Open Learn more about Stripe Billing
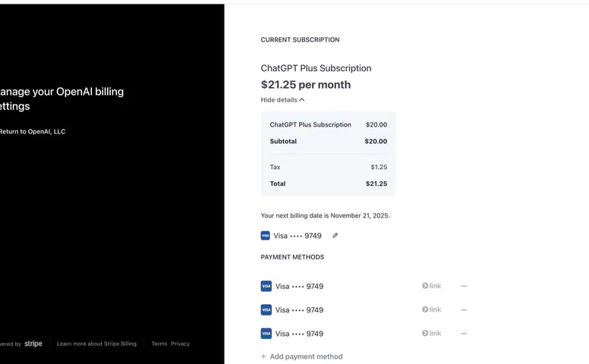The height and width of the screenshot is (364, 589). (x=96, y=344)
